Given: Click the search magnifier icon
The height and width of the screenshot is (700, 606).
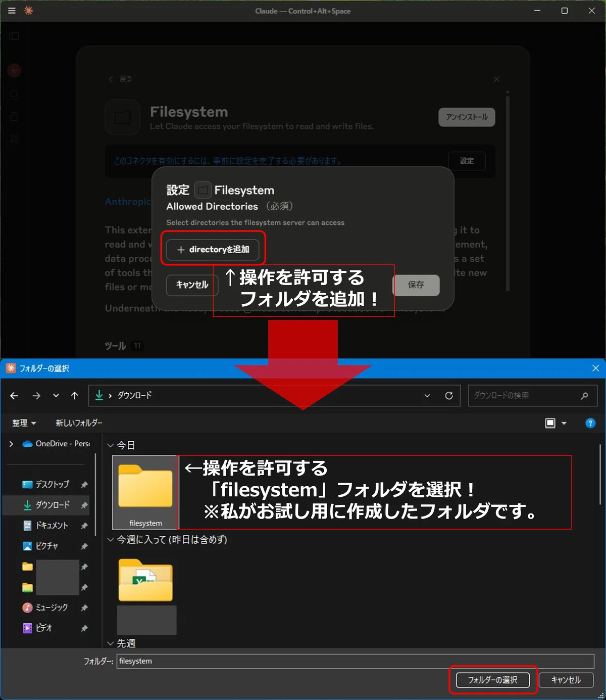Looking at the screenshot, I should pyautogui.click(x=584, y=396).
